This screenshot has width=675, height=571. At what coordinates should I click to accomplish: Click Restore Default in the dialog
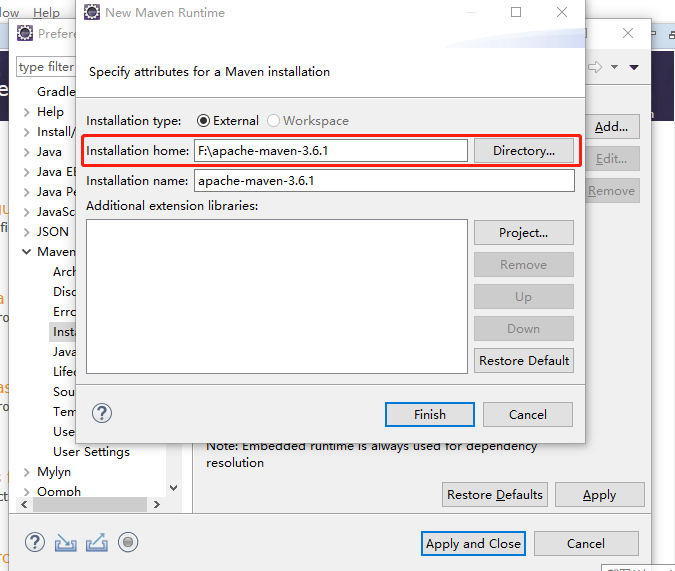click(x=524, y=360)
